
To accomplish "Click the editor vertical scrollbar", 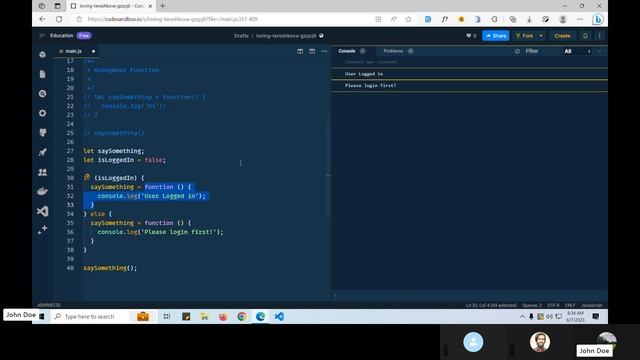I will click(329, 167).
